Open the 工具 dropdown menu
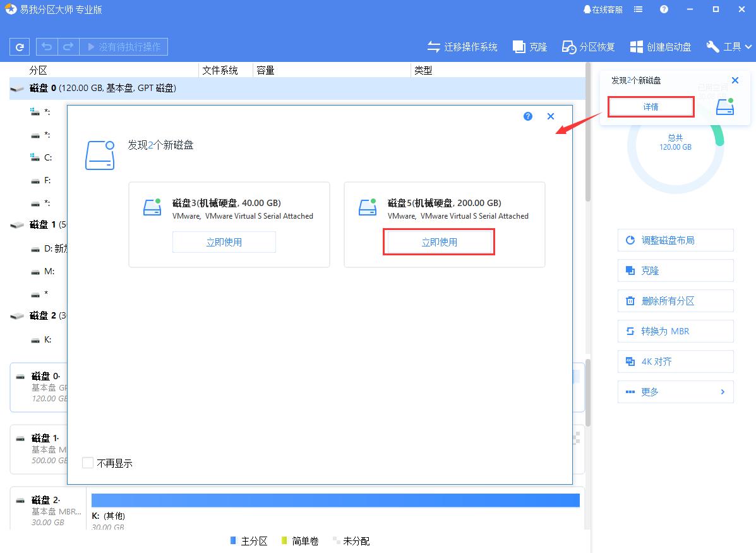 pos(729,46)
